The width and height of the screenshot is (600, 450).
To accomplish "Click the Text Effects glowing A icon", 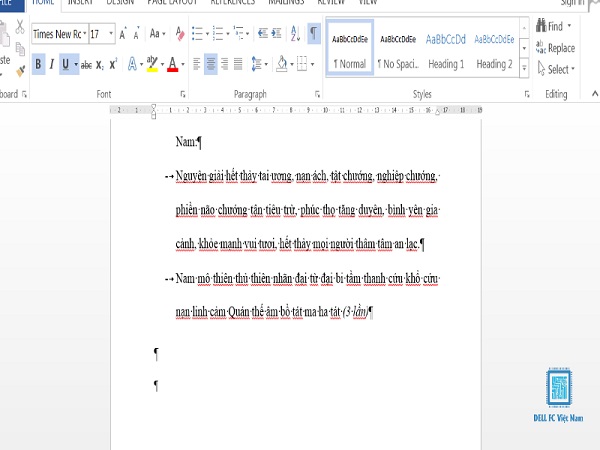I will click(x=132, y=64).
